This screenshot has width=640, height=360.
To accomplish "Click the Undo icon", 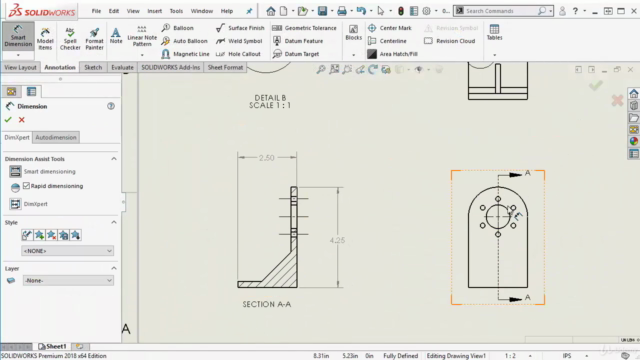I will pyautogui.click(x=361, y=11).
